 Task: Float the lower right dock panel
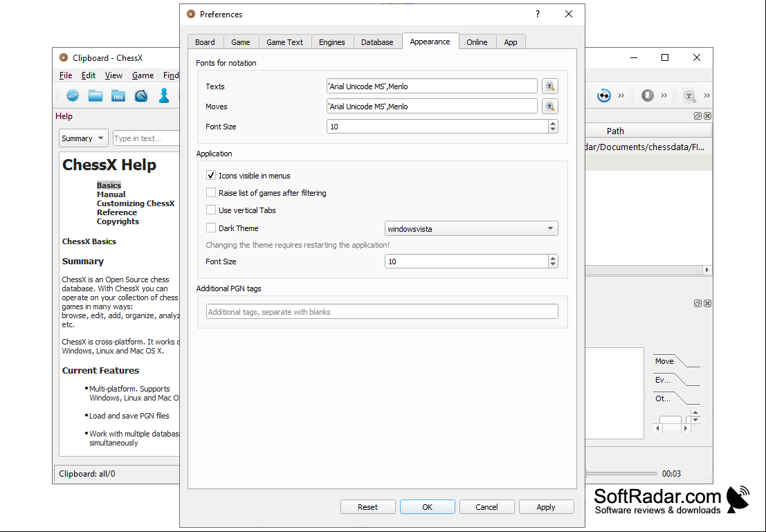click(697, 304)
